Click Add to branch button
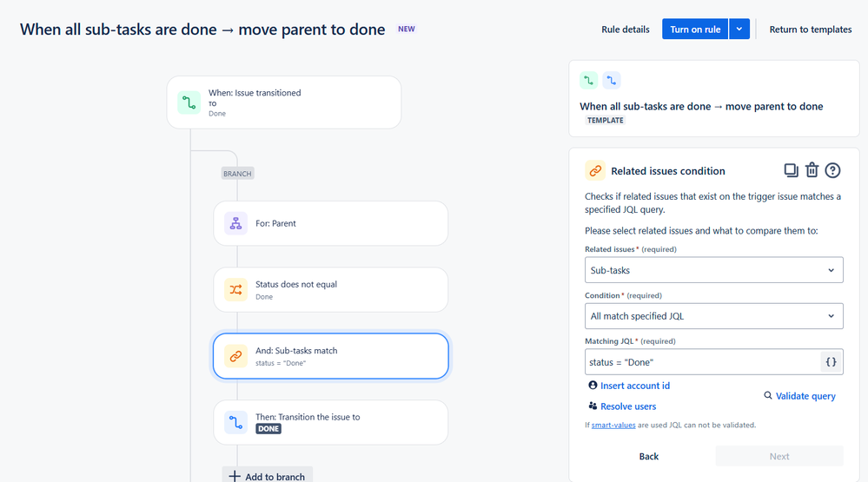 click(x=268, y=476)
